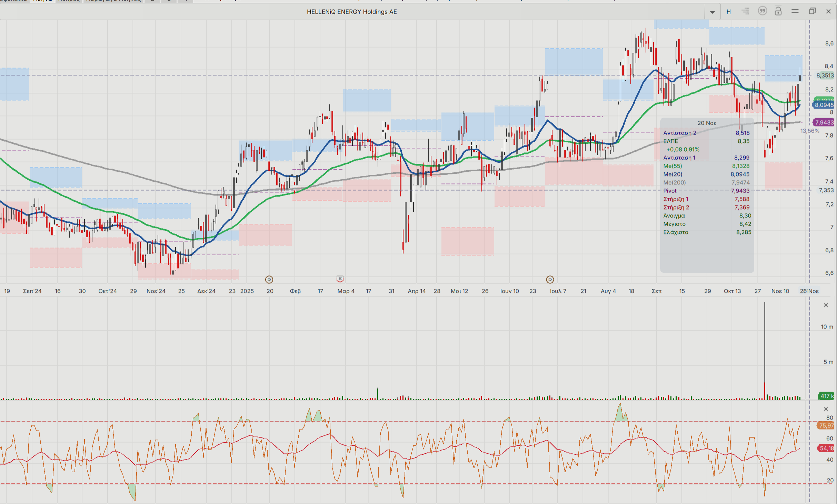Click the quote bubble comments icon

coord(762,11)
